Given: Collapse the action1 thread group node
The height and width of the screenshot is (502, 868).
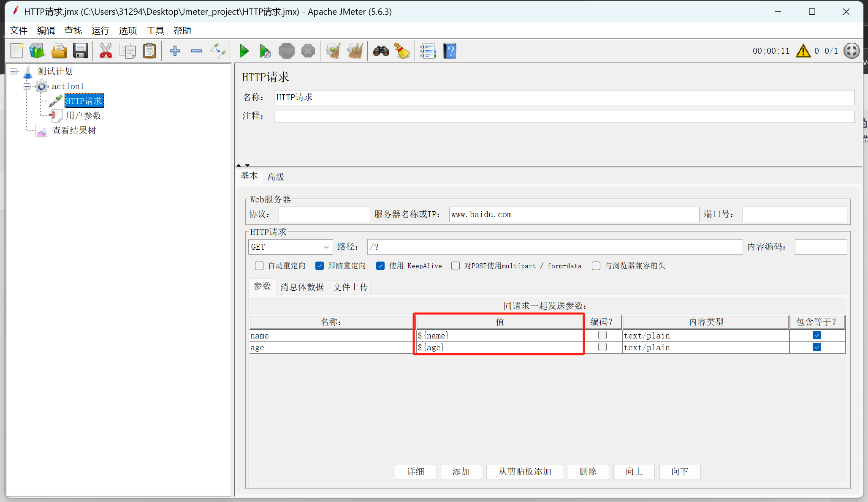Looking at the screenshot, I should 27,86.
